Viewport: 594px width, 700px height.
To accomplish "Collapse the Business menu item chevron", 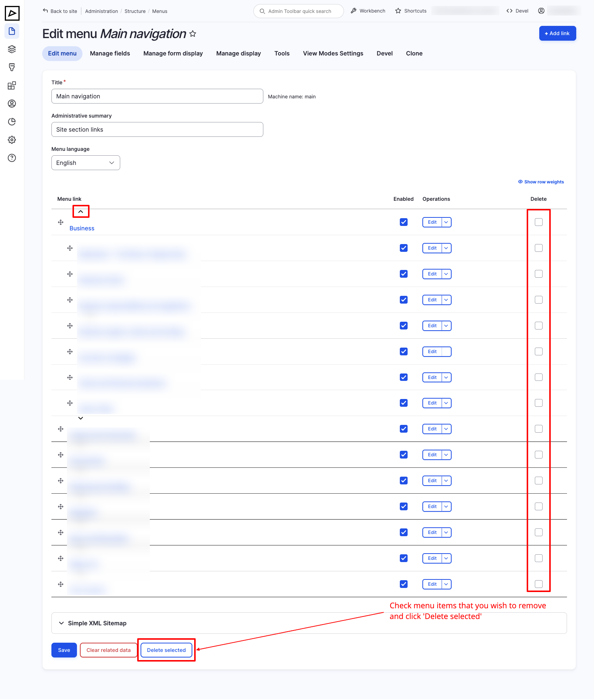I will [x=81, y=212].
